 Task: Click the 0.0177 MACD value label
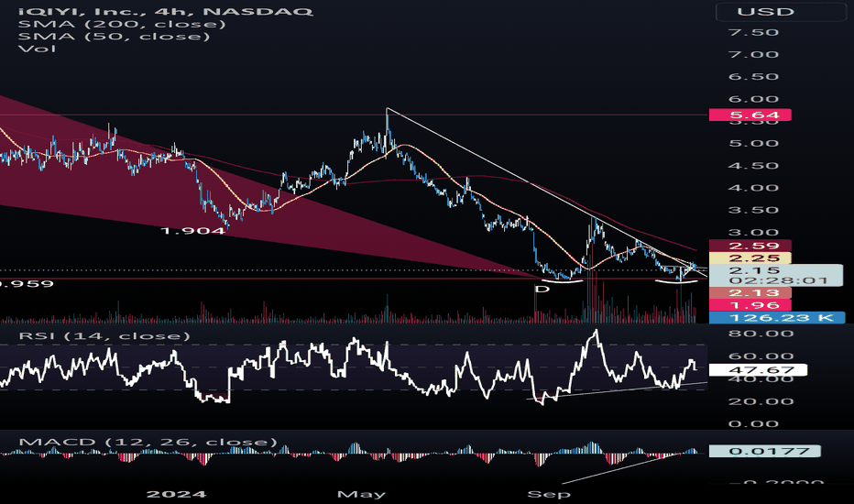(x=765, y=451)
